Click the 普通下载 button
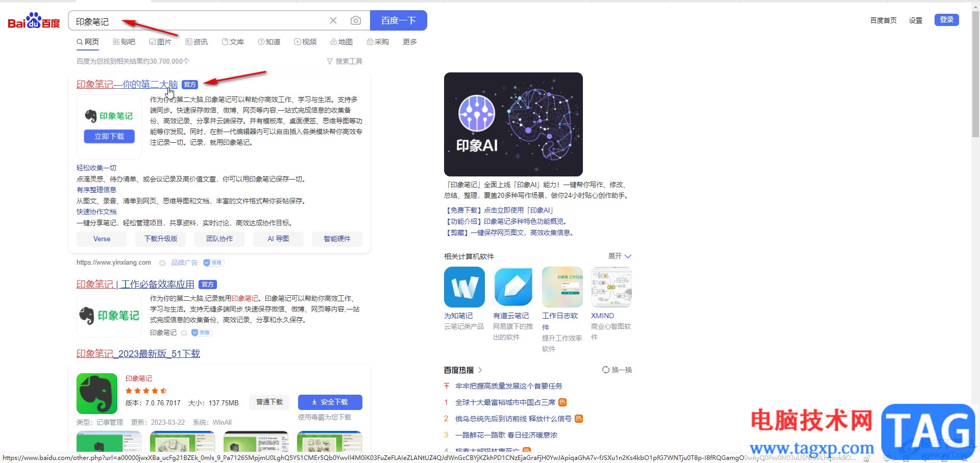The height and width of the screenshot is (463, 980). click(269, 402)
